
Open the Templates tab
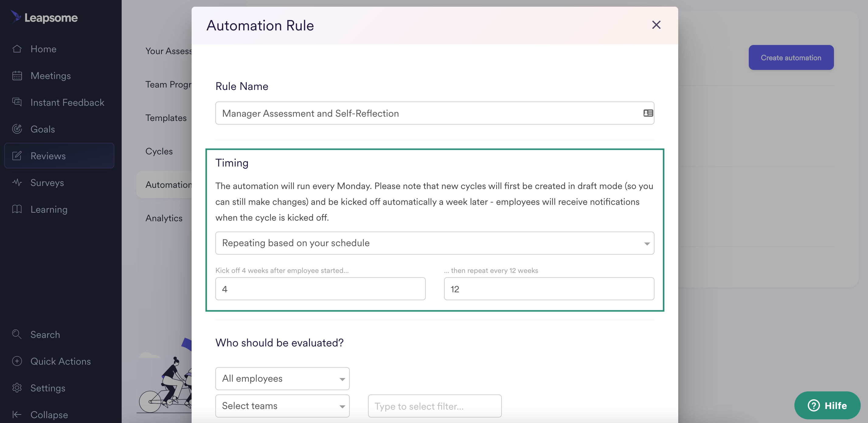point(166,118)
